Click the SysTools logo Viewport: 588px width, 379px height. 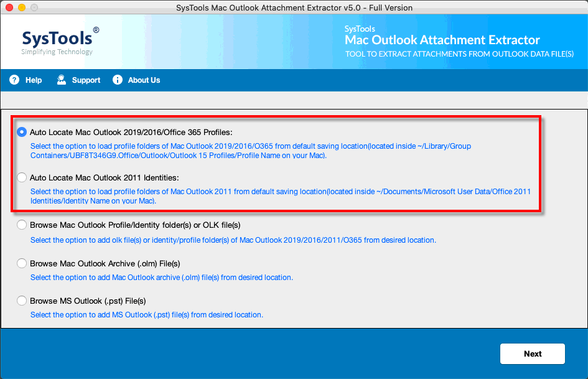[x=60, y=41]
